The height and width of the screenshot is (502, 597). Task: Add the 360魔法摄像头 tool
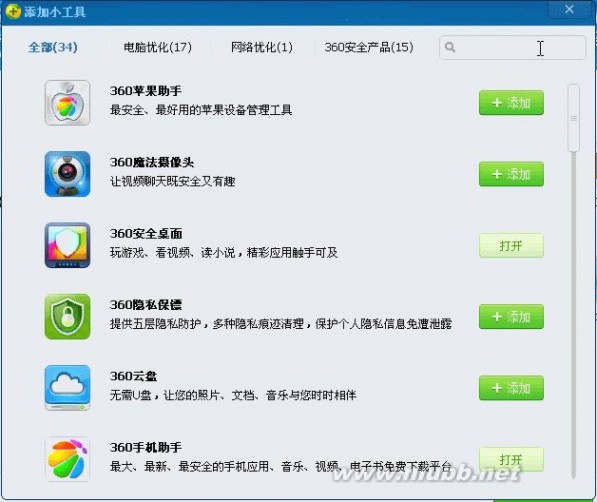click(x=511, y=174)
